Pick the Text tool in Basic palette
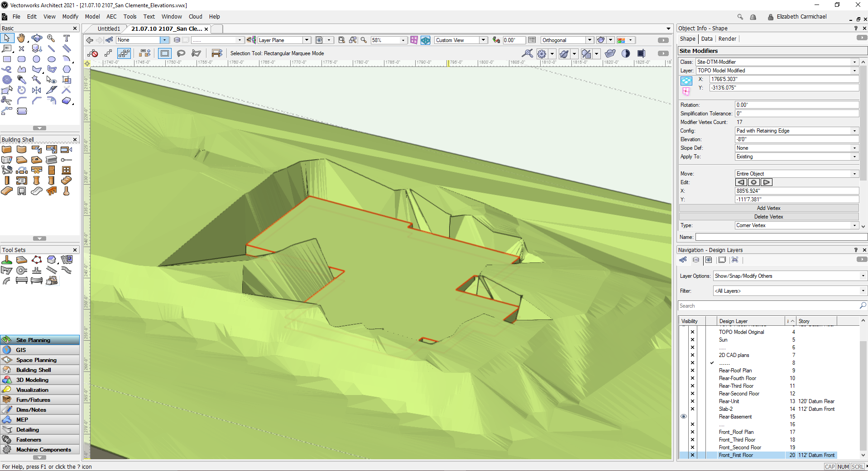868x471 pixels. pyautogui.click(x=67, y=38)
